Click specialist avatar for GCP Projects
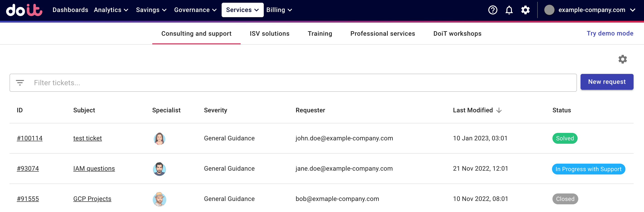This screenshot has height=212, width=644. coord(159,199)
